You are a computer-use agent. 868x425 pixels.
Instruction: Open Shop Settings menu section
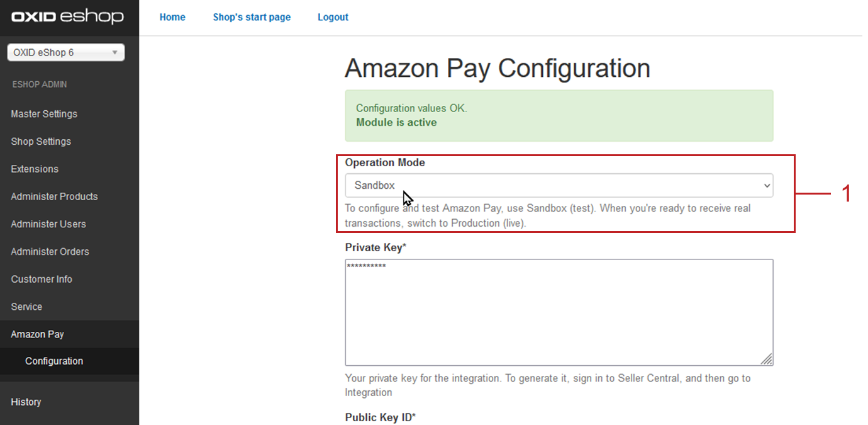41,142
